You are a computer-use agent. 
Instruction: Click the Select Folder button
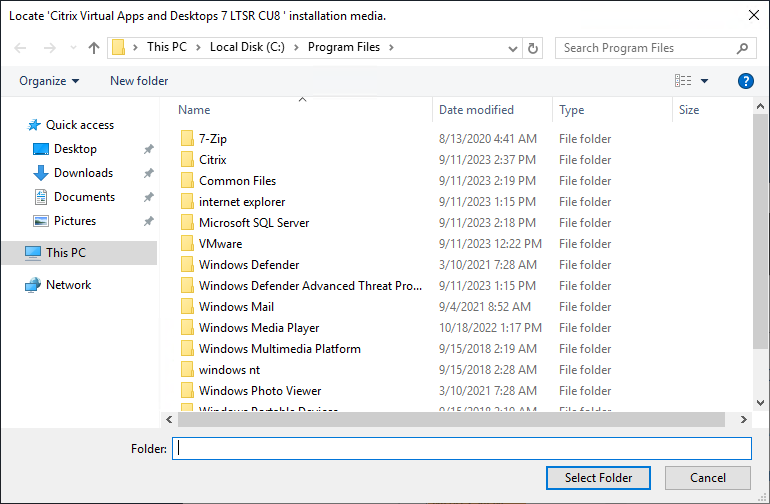(x=598, y=478)
